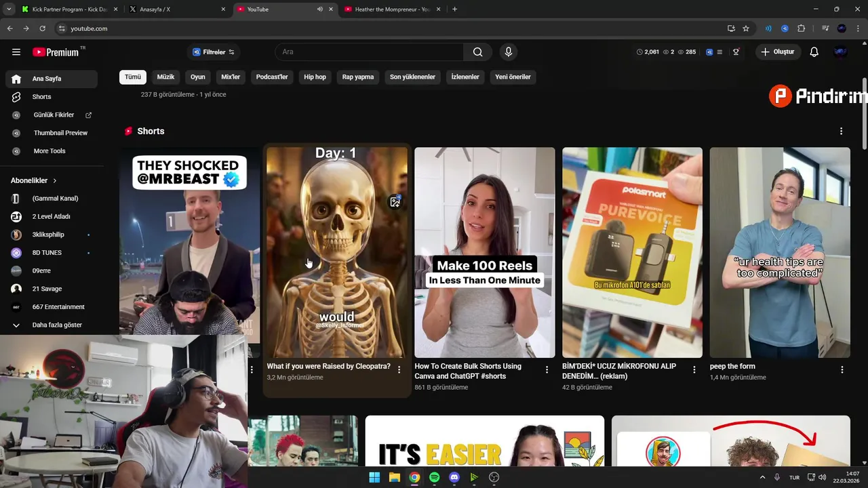Open Shorts shelf three-dot options
Viewport: 868px width, 488px height.
pyautogui.click(x=841, y=131)
